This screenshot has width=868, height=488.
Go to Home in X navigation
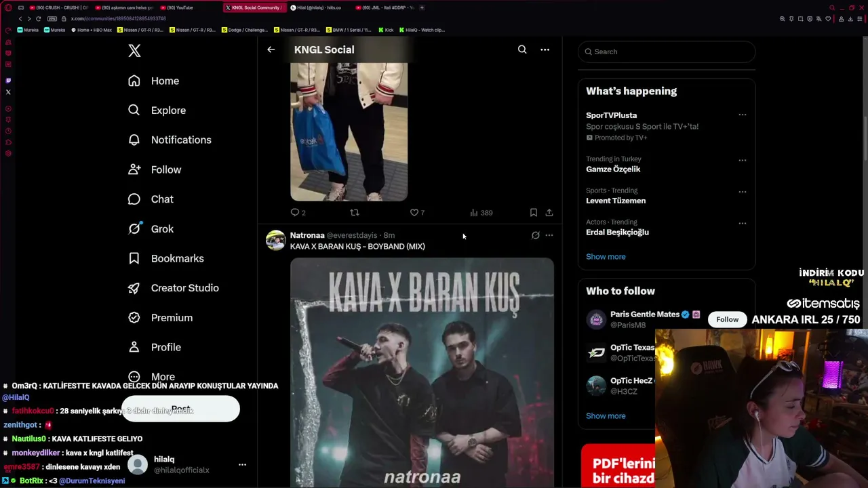(154, 81)
